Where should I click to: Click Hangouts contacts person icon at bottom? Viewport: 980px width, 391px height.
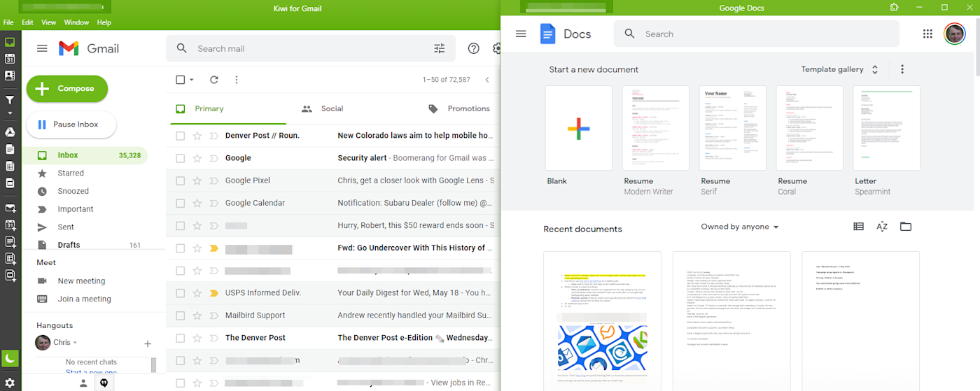point(83,383)
